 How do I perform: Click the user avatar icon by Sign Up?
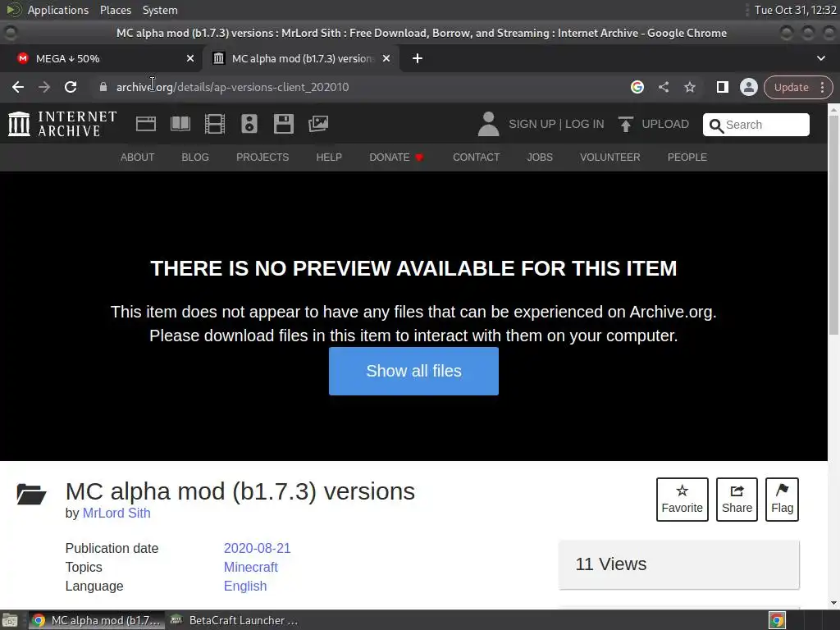tap(488, 124)
